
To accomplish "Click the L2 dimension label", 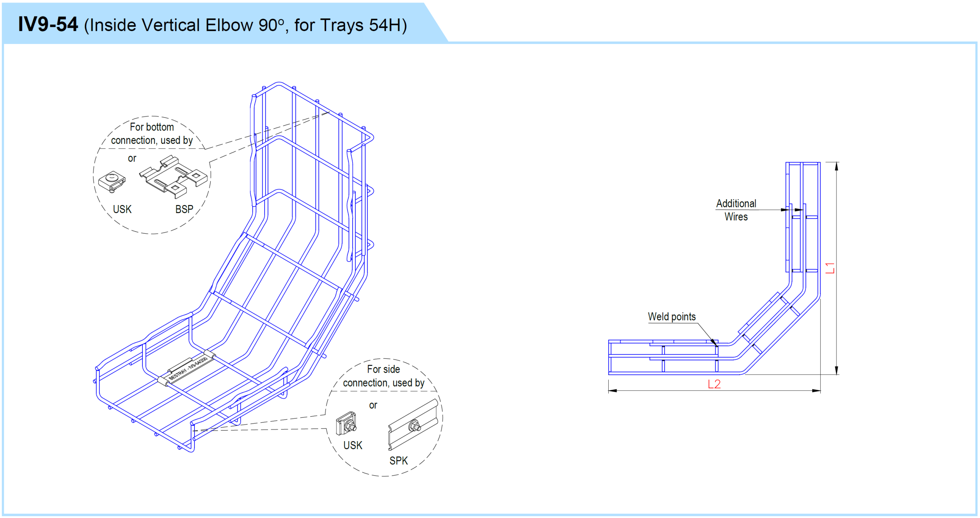I will 714,384.
